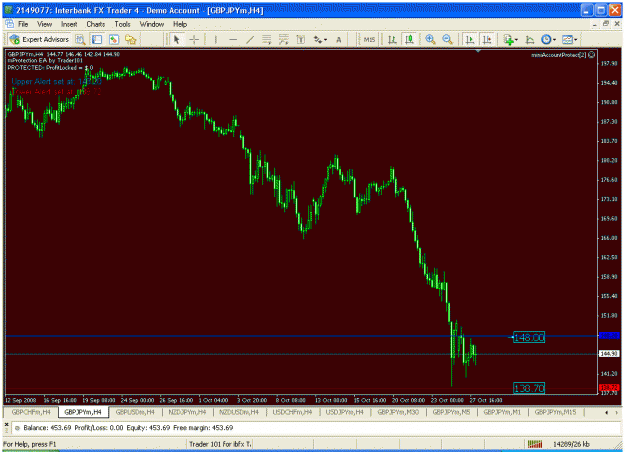Switch chart to M15 timeframe
625x452 pixels.
tap(369, 39)
